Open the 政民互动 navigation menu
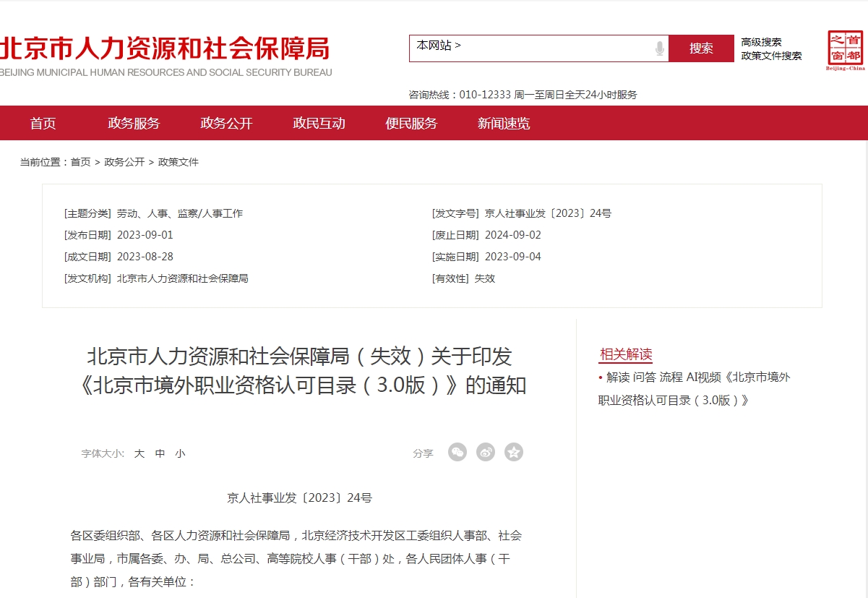868x598 pixels. 319,123
